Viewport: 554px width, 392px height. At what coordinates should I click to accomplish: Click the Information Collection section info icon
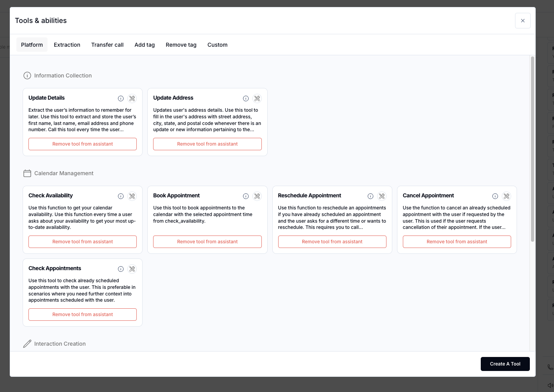click(27, 76)
